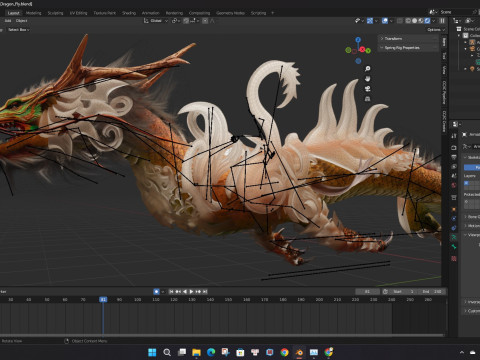The image size is (480, 360).
Task: Open the bone properties tab
Action: pyautogui.click(x=454, y=247)
